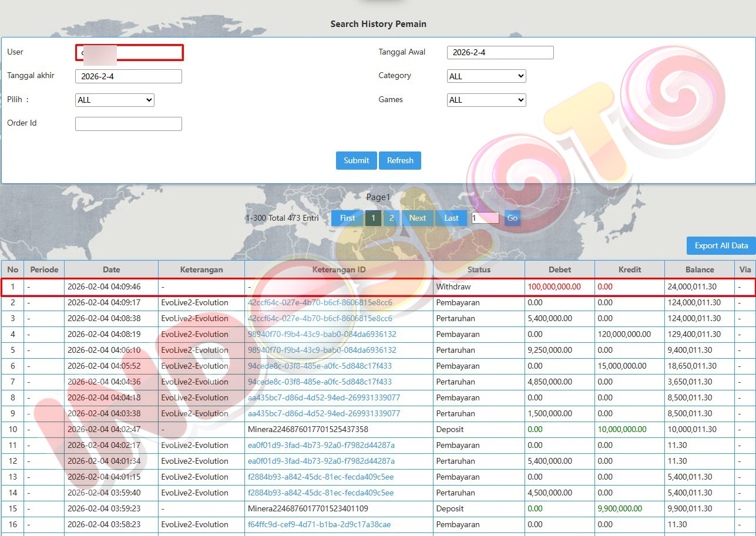Click the Order Id text field
Image resolution: width=756 pixels, height=536 pixels.
(x=129, y=124)
